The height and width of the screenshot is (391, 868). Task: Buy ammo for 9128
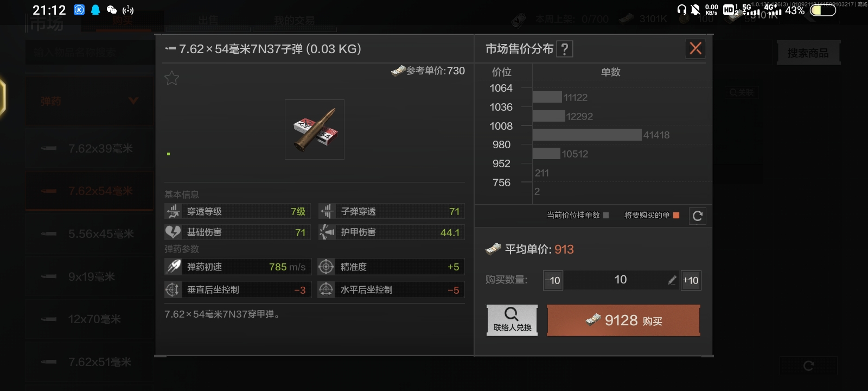pyautogui.click(x=623, y=320)
